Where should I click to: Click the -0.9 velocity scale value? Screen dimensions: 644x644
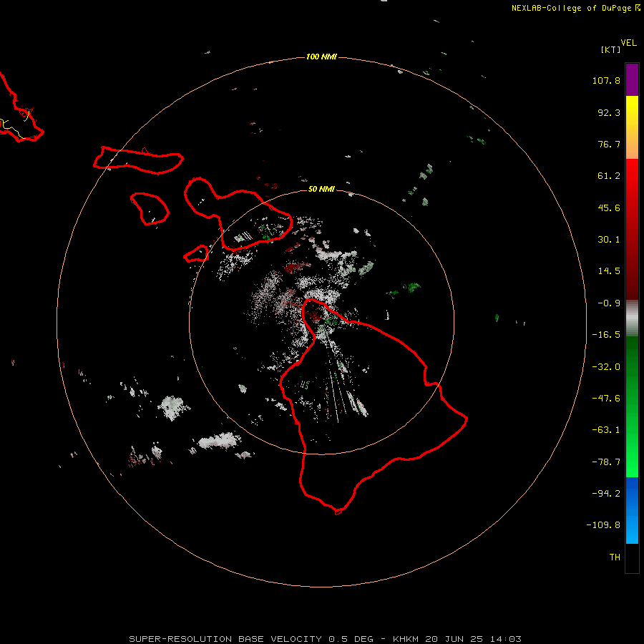609,303
